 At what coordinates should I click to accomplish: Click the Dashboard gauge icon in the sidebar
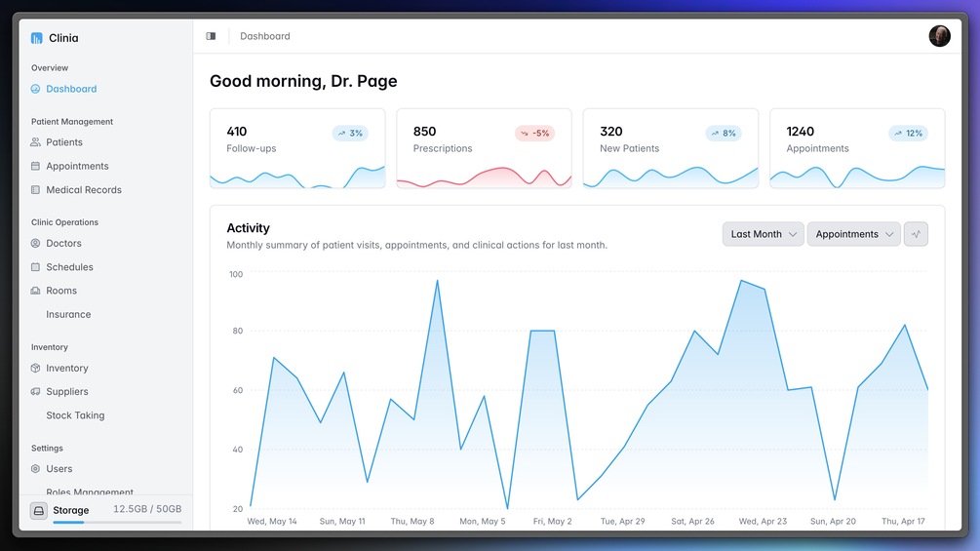(x=36, y=89)
